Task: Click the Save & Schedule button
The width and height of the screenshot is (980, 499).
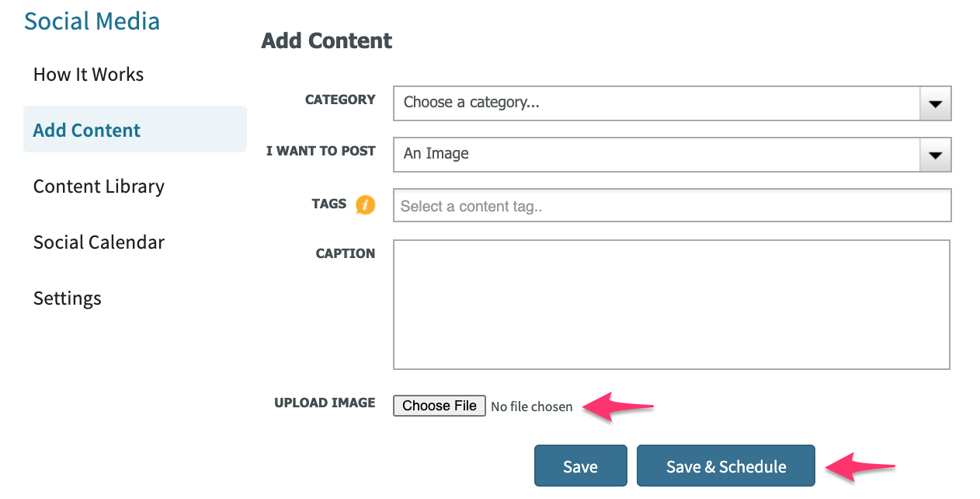Action: [726, 466]
